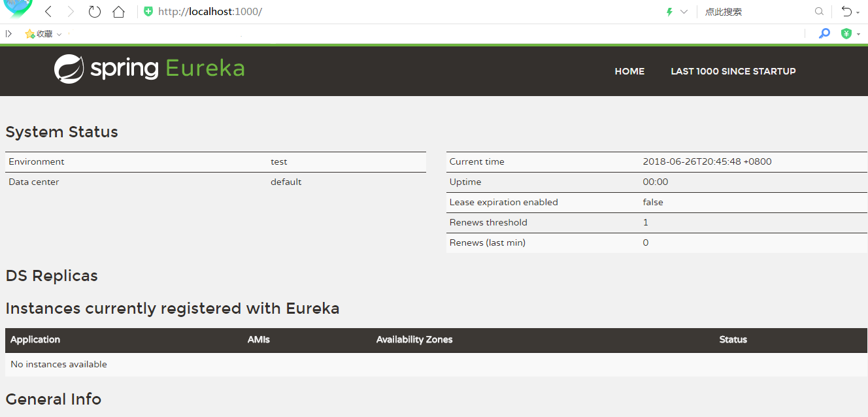Image resolution: width=868 pixels, height=417 pixels.
Task: Click the green lightning speed mode icon
Action: coord(669,12)
